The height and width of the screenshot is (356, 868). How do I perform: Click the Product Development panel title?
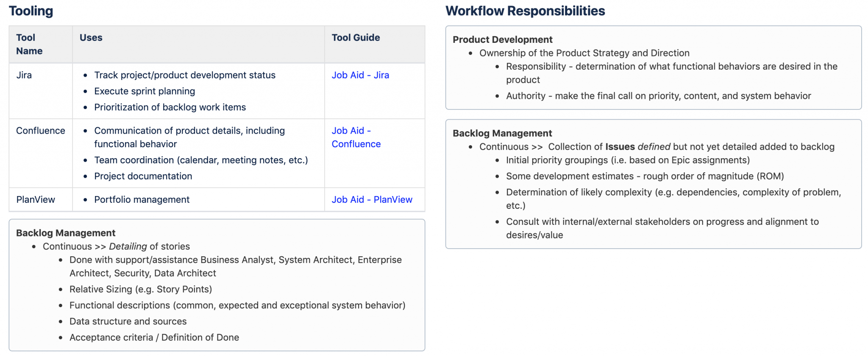pyautogui.click(x=502, y=39)
